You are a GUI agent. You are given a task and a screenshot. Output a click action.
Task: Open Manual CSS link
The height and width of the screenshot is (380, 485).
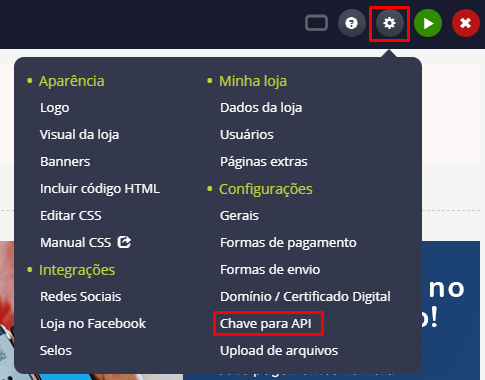pyautogui.click(x=76, y=242)
